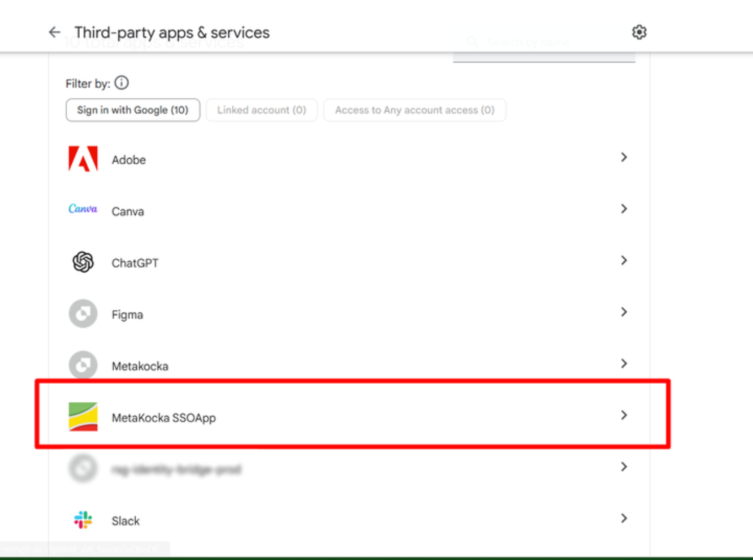Image resolution: width=753 pixels, height=560 pixels.
Task: Expand the Slack row chevron
Action: coord(624,518)
